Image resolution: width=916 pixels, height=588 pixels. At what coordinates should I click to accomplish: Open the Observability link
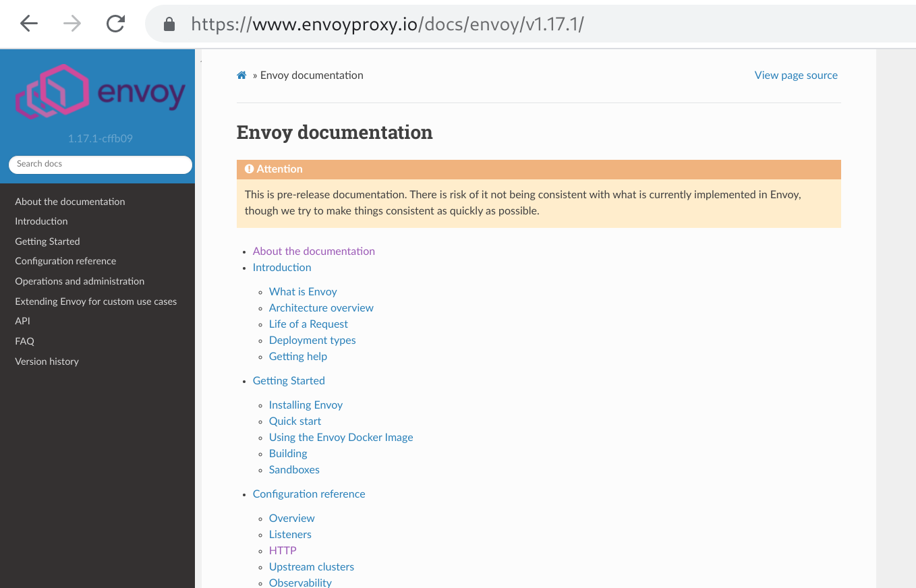click(300, 583)
